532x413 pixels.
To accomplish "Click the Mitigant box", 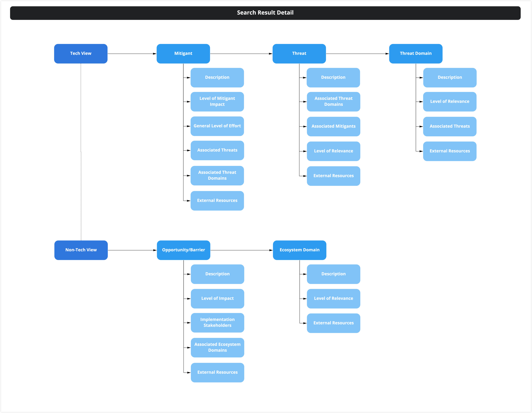I will coord(183,54).
